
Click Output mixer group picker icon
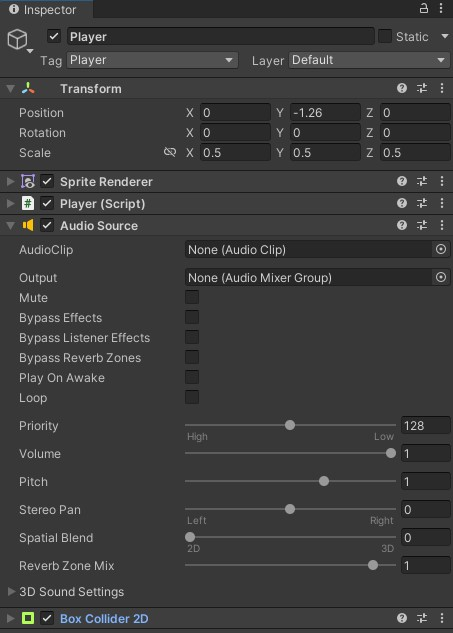(441, 277)
